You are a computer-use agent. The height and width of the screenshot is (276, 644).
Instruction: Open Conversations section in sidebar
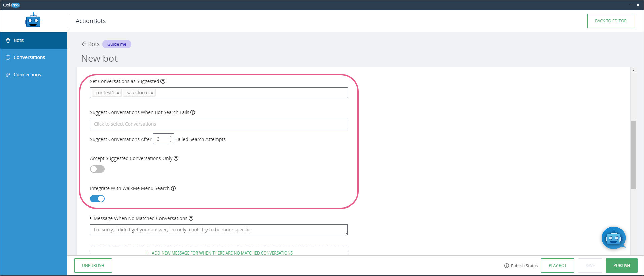pyautogui.click(x=34, y=57)
